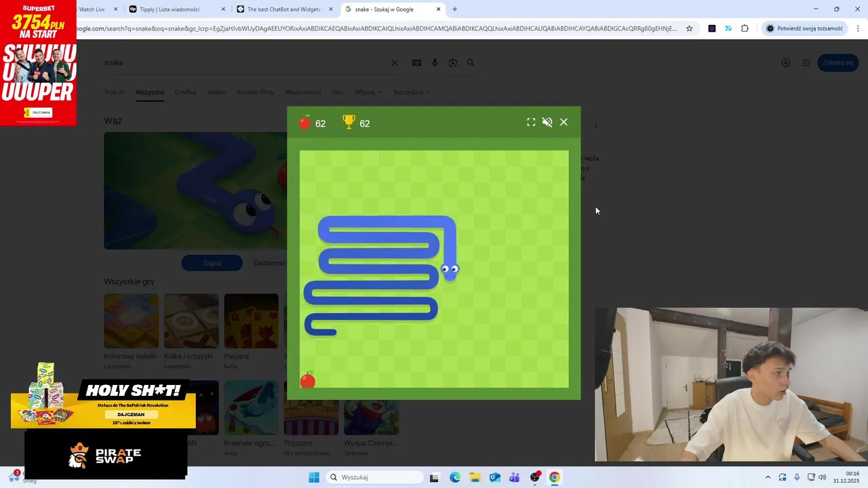The width and height of the screenshot is (868, 488).
Task: Open the taskbar volume control
Action: 823,477
